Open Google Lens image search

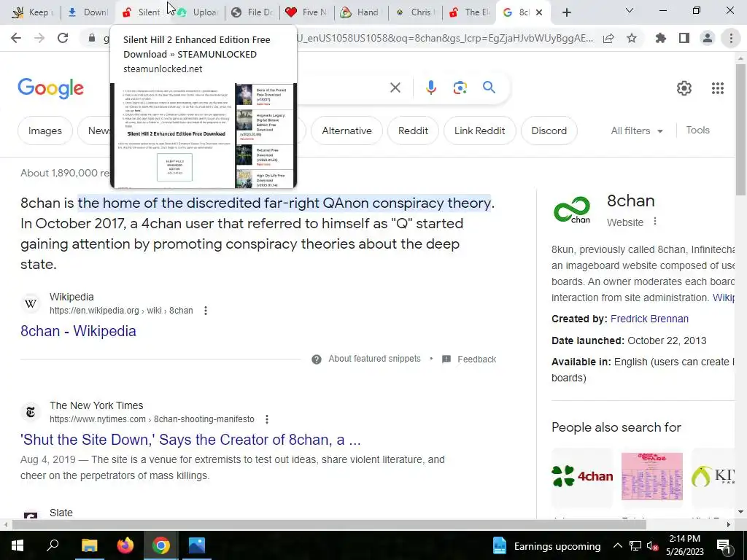coord(460,87)
